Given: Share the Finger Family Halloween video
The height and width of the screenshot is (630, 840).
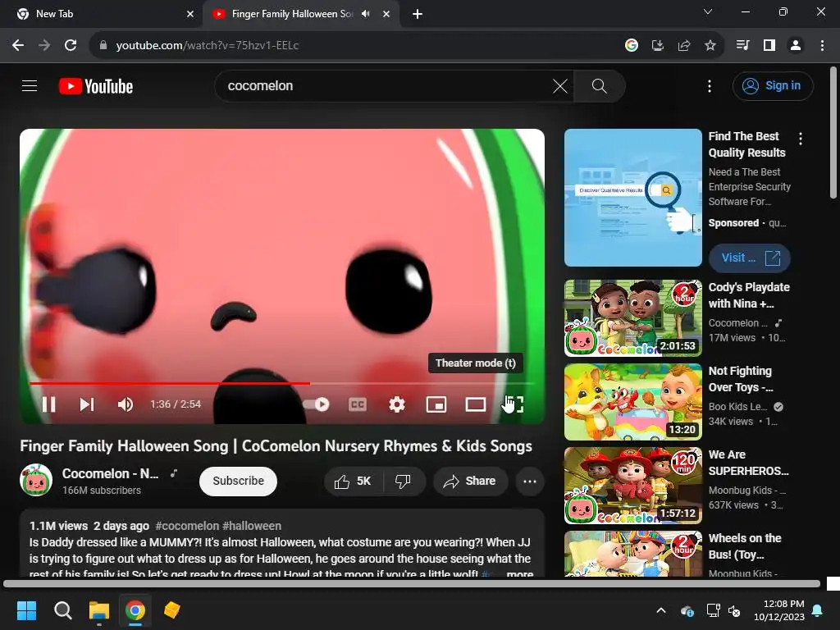Looking at the screenshot, I should [468, 481].
